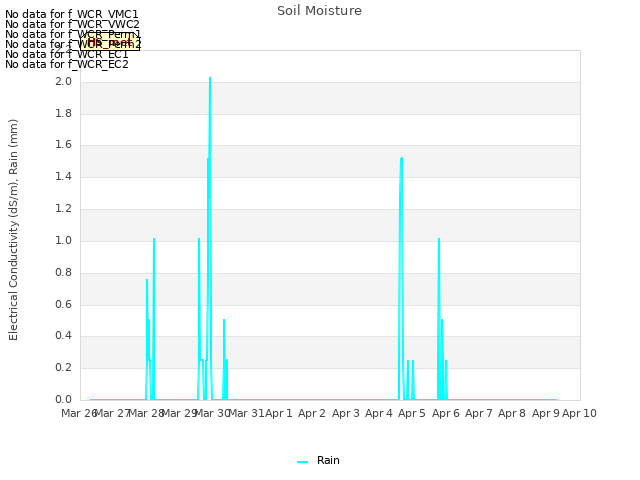
Task: Select the 0.8 y-axis tick label
Action: pyautogui.click(x=63, y=272)
